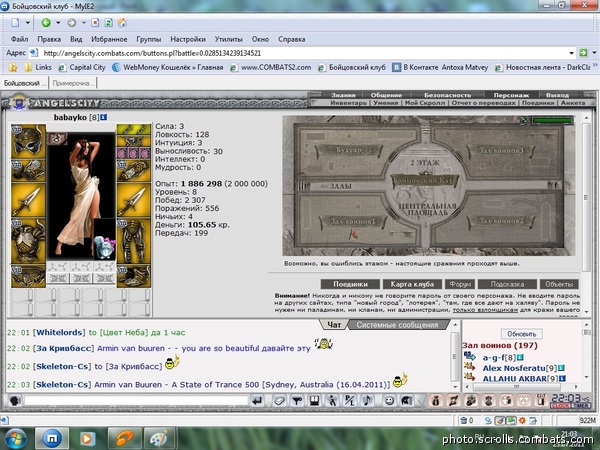Select the leg armor pants slot
This screenshot has width=600, height=450.
134,240
